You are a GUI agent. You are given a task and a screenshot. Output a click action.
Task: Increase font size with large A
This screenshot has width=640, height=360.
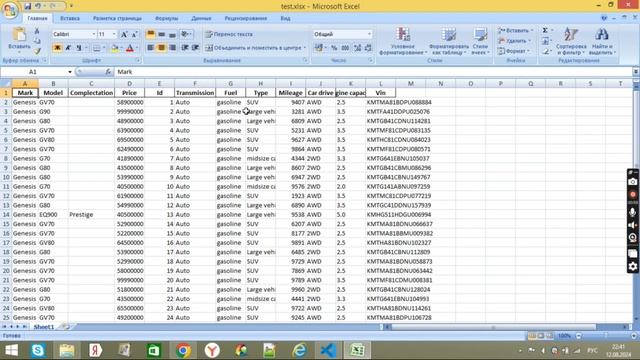click(x=124, y=34)
